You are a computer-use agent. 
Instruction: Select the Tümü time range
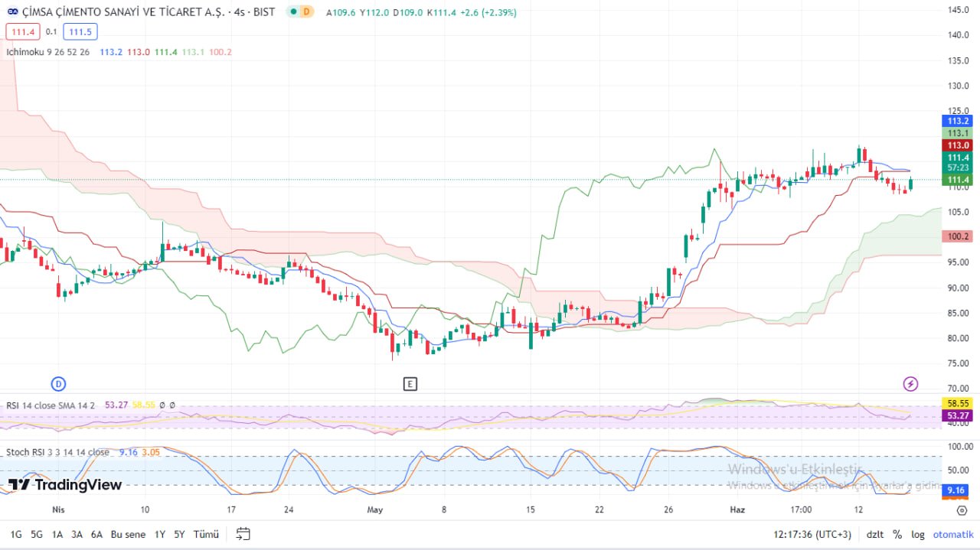tap(206, 535)
